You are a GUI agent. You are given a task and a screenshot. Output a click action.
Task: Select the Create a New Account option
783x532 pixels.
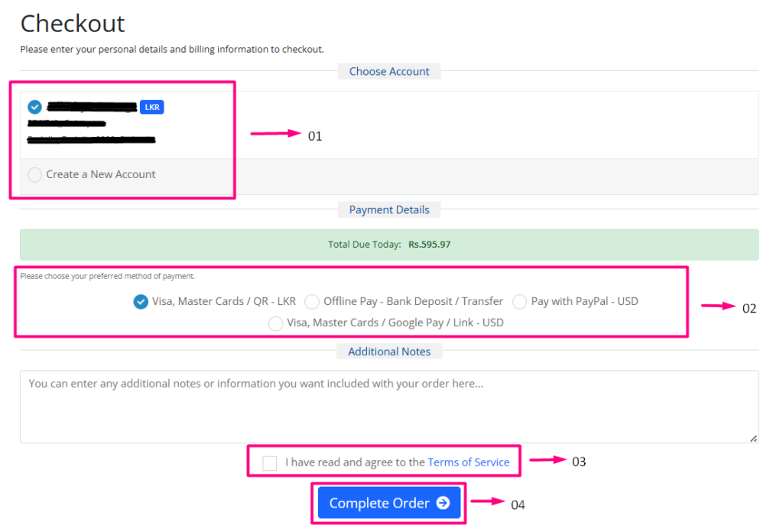click(x=35, y=175)
